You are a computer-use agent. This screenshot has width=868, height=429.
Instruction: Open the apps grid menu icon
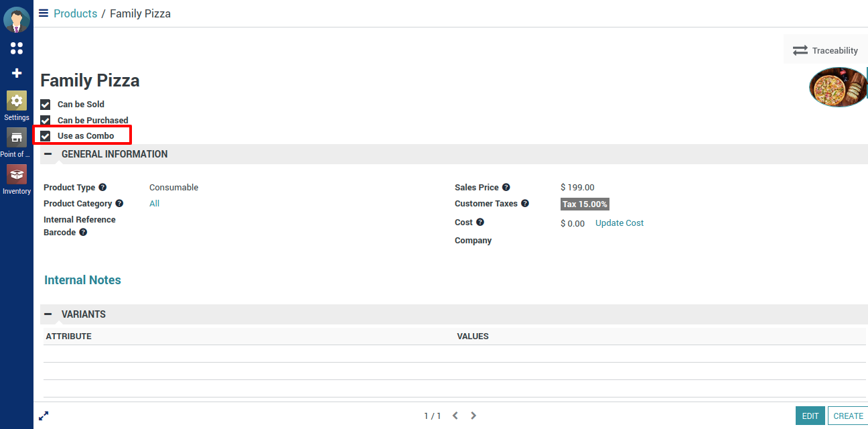(x=17, y=48)
